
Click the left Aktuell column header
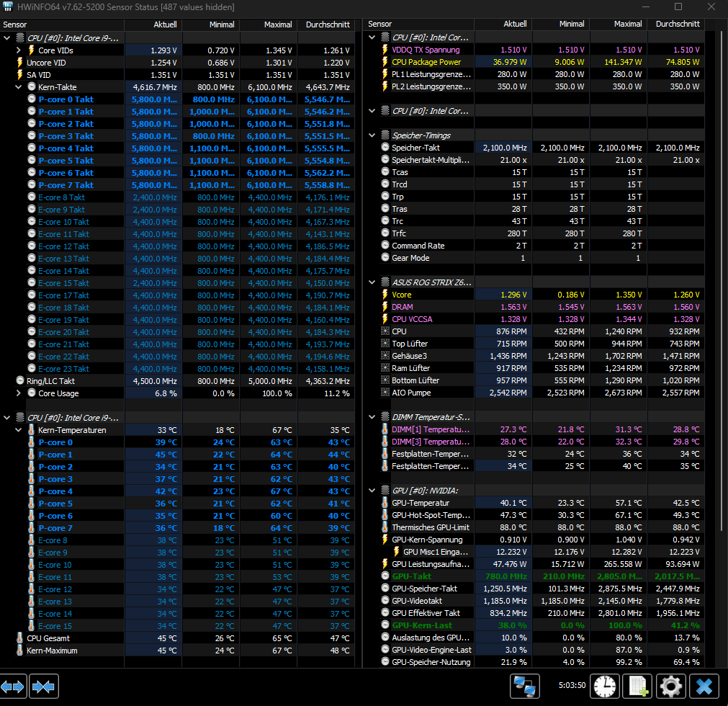coord(153,24)
